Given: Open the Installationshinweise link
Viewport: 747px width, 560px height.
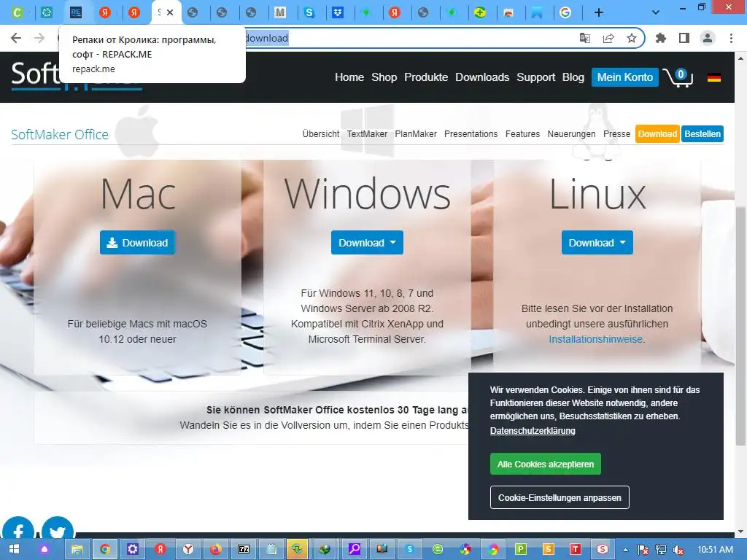Looking at the screenshot, I should pos(595,340).
